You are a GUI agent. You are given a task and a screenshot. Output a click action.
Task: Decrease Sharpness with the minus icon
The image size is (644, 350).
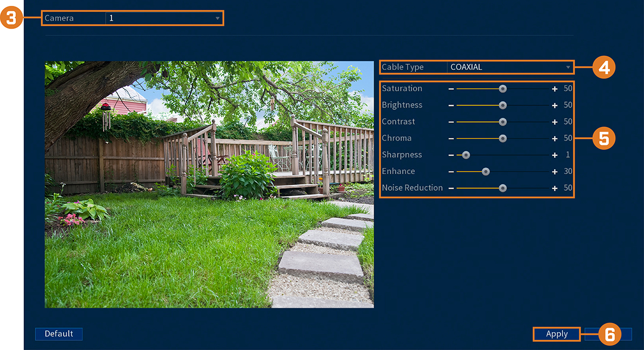click(451, 155)
